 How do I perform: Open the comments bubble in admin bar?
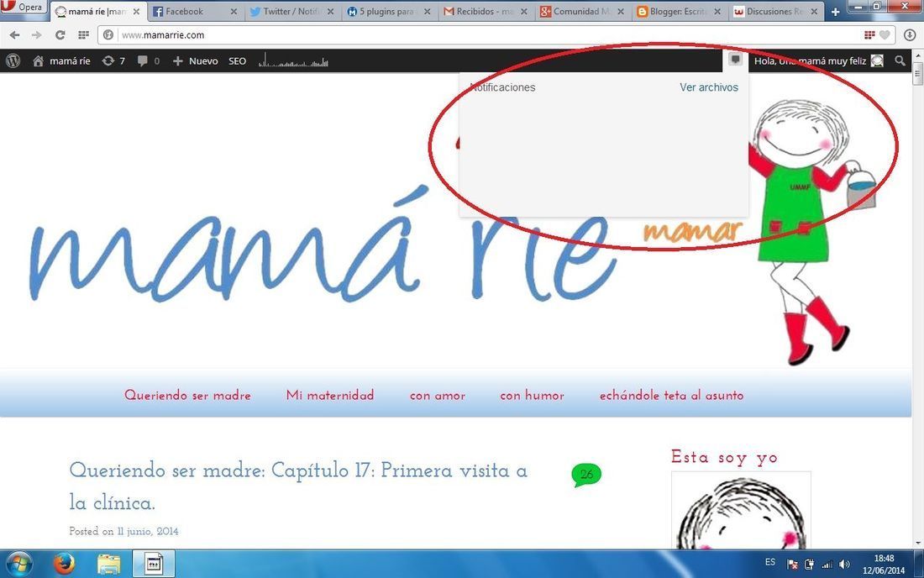click(x=149, y=60)
